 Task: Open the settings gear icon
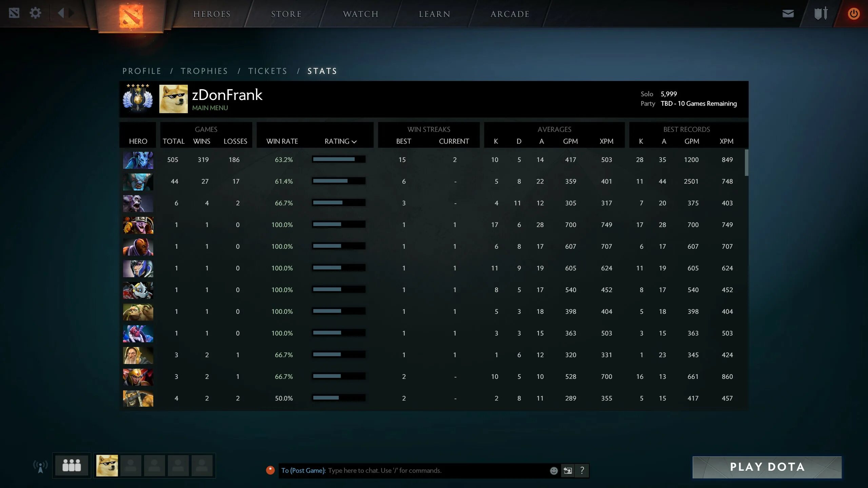point(35,14)
